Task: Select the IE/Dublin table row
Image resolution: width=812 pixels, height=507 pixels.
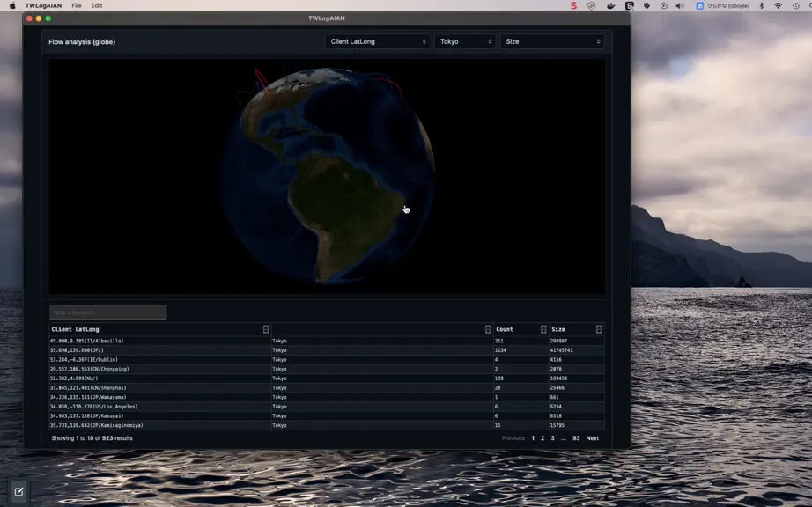Action: point(326,359)
